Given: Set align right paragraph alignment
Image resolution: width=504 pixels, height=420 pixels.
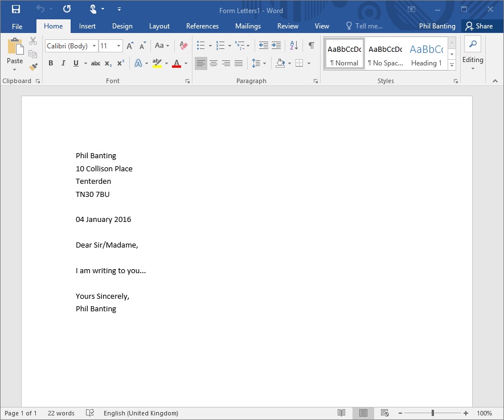Looking at the screenshot, I should coord(226,63).
